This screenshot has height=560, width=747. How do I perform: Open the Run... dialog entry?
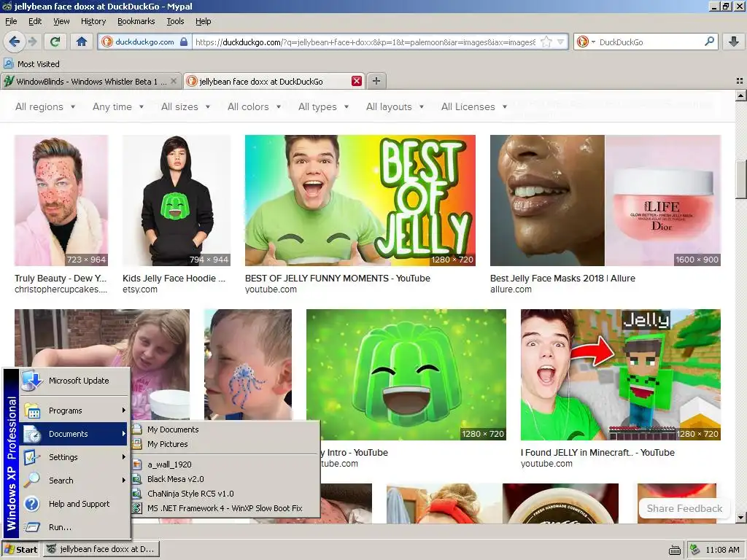coord(74,527)
